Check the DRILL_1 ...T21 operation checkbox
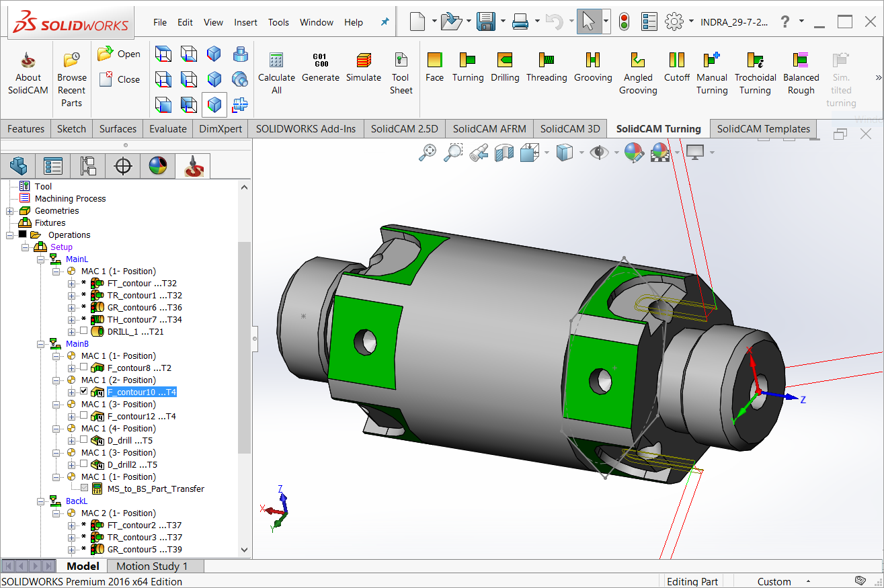Image resolution: width=884 pixels, height=588 pixels. [83, 331]
